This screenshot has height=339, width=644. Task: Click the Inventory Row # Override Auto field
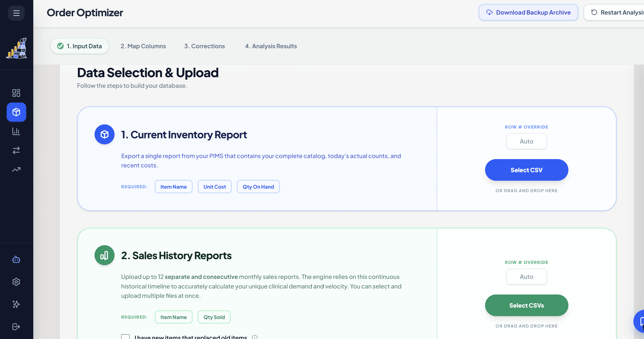pos(527,141)
